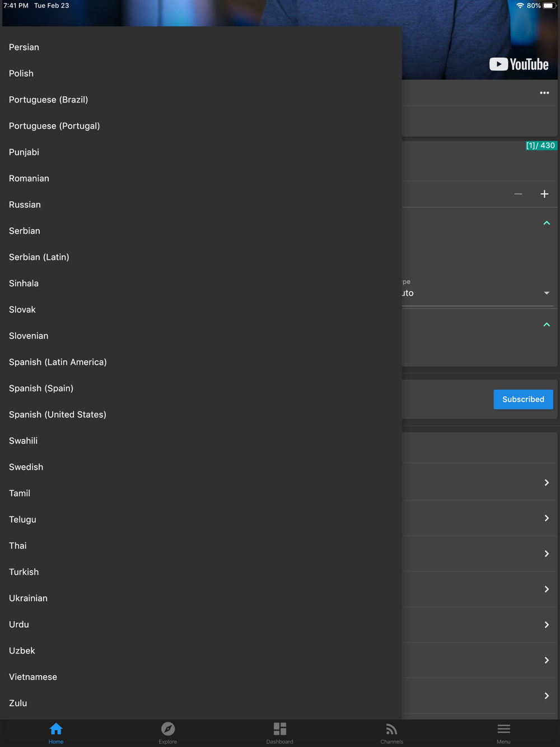The width and height of the screenshot is (560, 747).
Task: Tap the three-dot more options icon
Action: 544,93
